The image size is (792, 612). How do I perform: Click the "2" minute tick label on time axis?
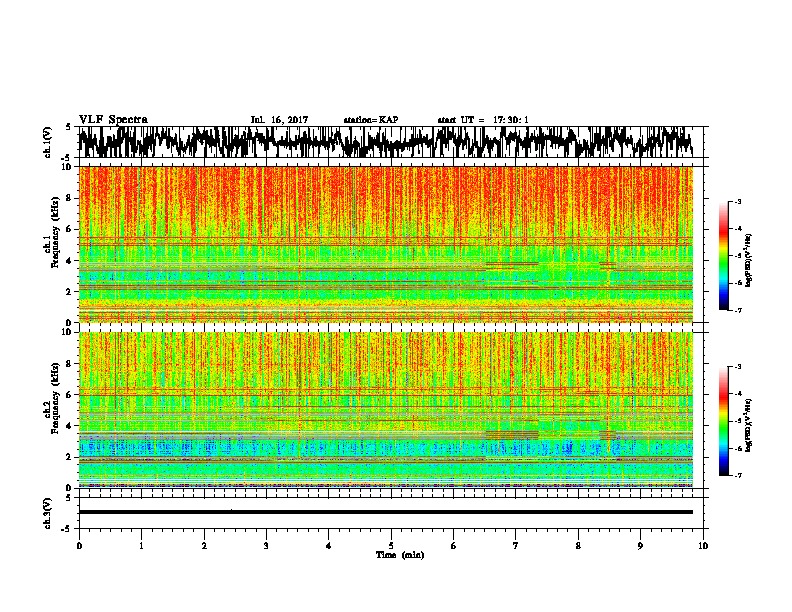(204, 546)
